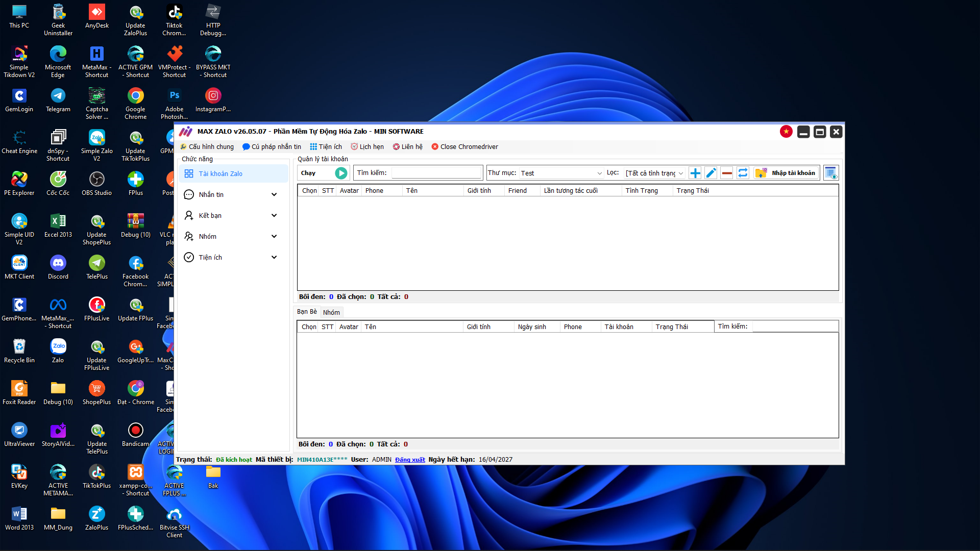Delete the folder with the red minus icon
Image resolution: width=980 pixels, height=551 pixels.
coord(727,173)
